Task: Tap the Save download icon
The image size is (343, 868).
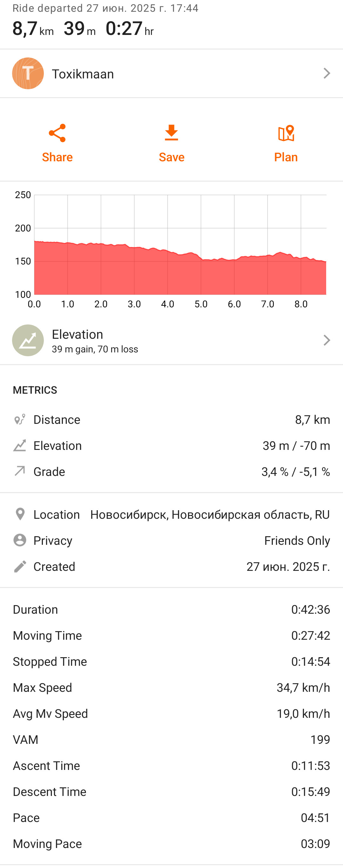Action: 171,132
